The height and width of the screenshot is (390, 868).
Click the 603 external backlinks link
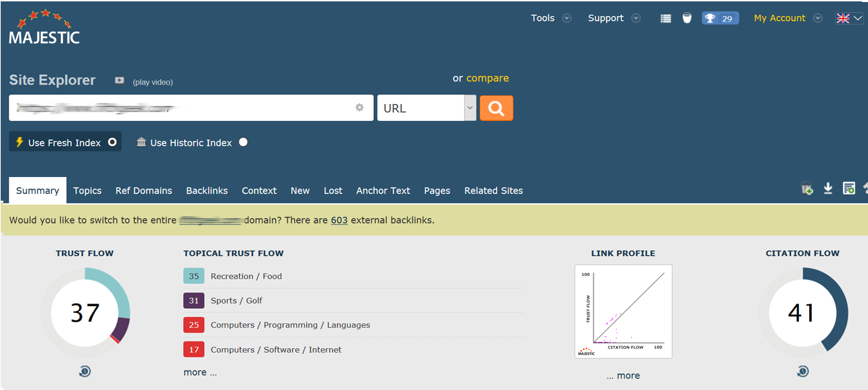(339, 220)
